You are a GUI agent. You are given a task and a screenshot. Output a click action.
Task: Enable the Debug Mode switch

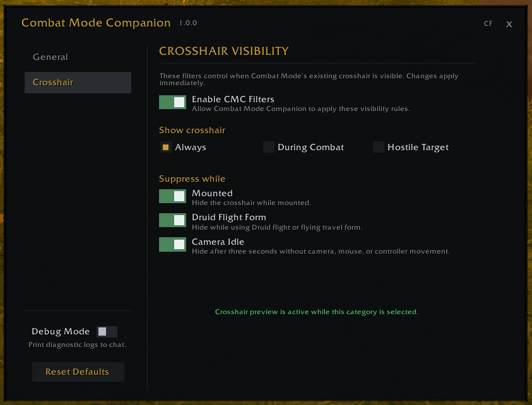(107, 332)
